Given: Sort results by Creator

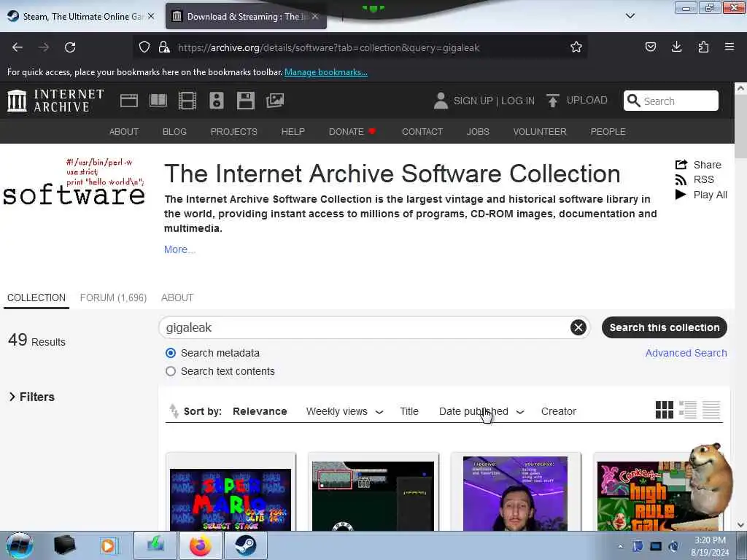Looking at the screenshot, I should [559, 411].
